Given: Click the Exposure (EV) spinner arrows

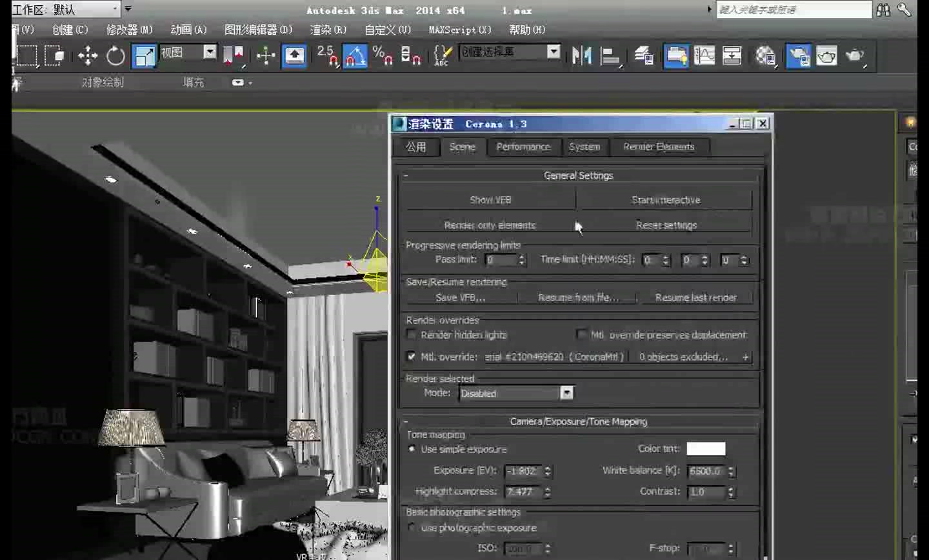Looking at the screenshot, I should click(548, 471).
